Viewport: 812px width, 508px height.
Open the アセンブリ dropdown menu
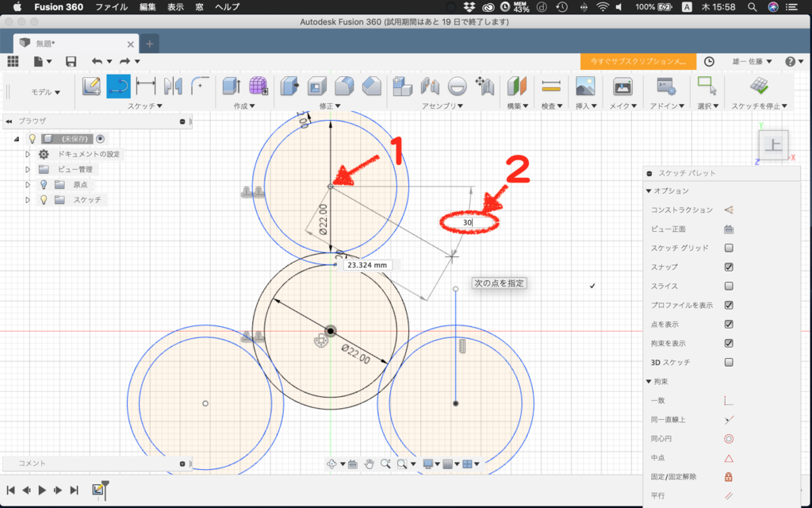(442, 106)
